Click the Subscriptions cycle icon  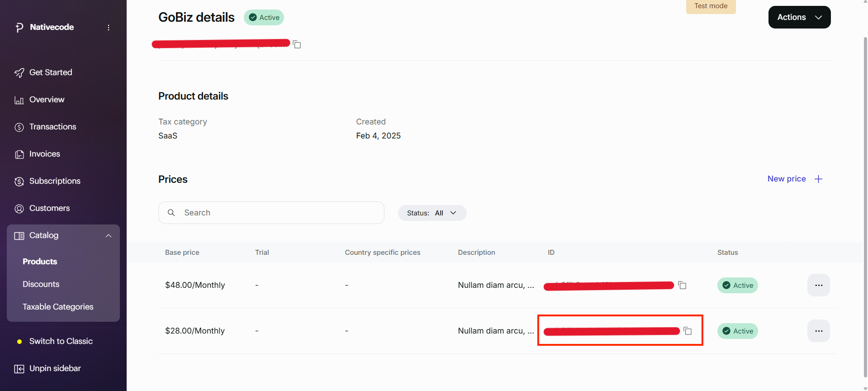pos(19,181)
